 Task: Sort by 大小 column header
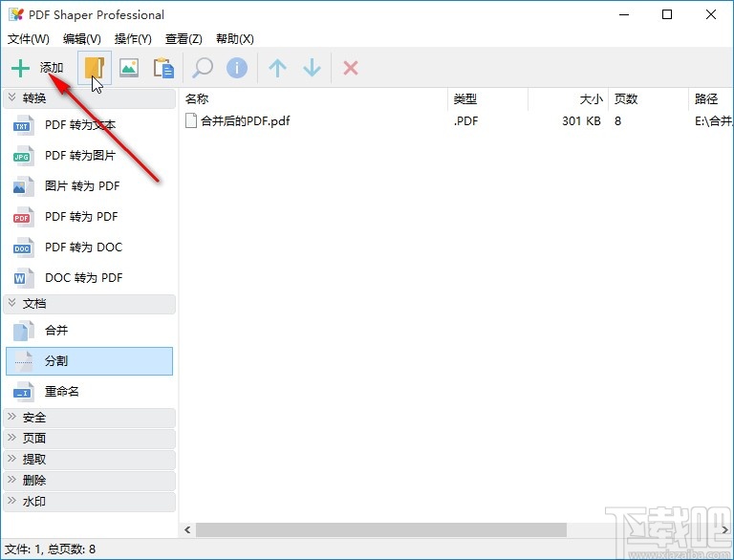(591, 98)
